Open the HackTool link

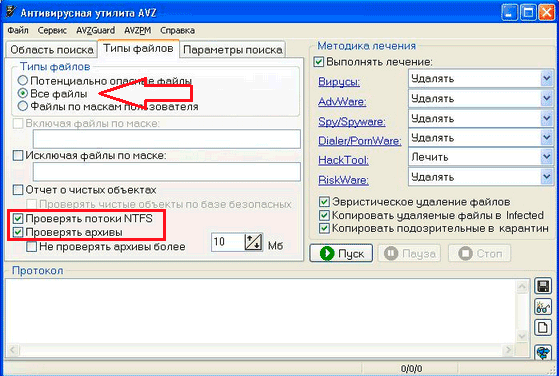pyautogui.click(x=343, y=160)
